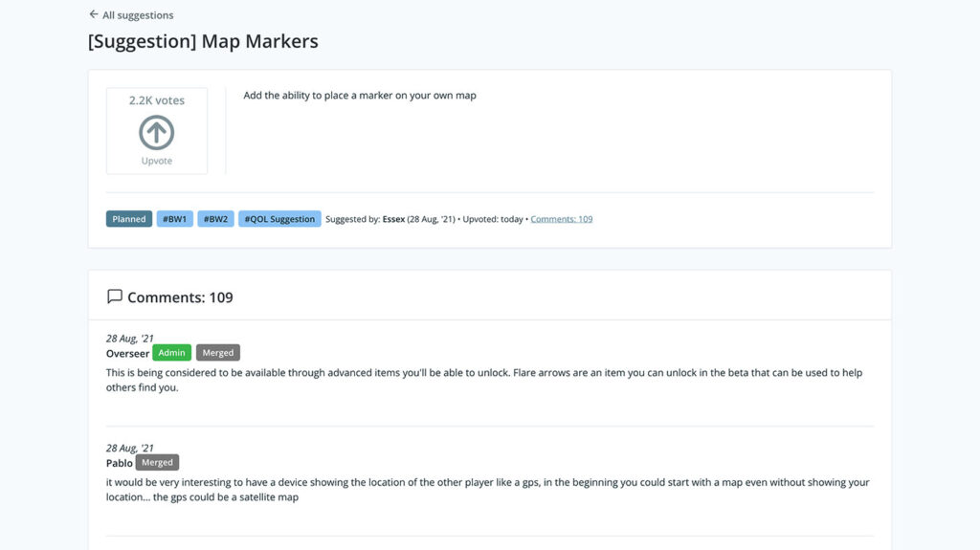This screenshot has width=980, height=550.
Task: Click the Overseer username
Action: click(x=127, y=353)
